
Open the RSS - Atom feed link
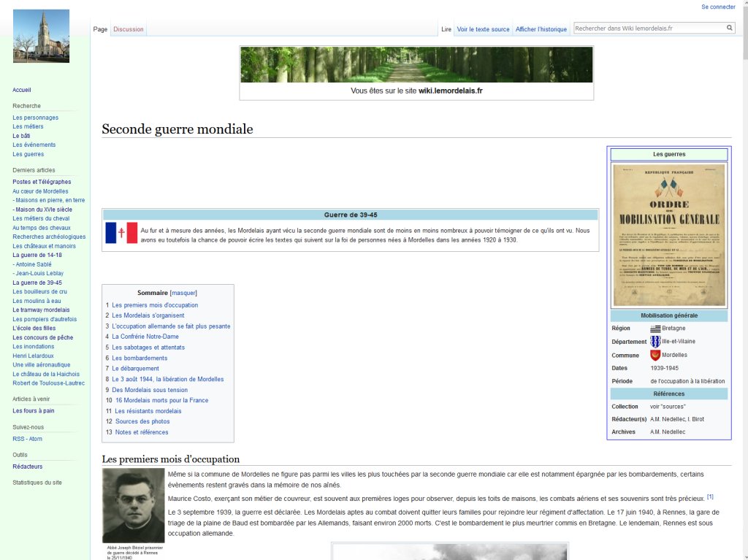coord(28,439)
